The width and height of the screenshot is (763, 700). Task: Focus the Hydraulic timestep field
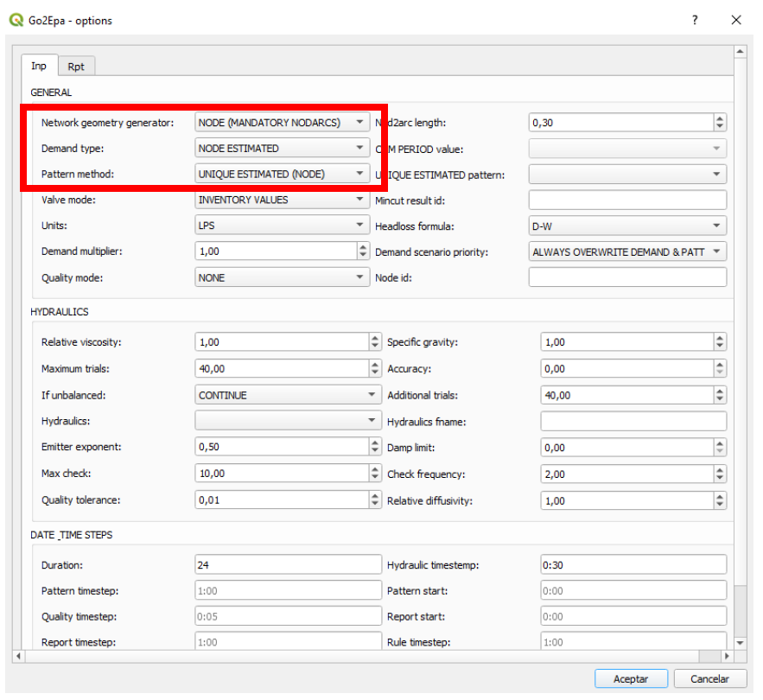[x=633, y=565]
